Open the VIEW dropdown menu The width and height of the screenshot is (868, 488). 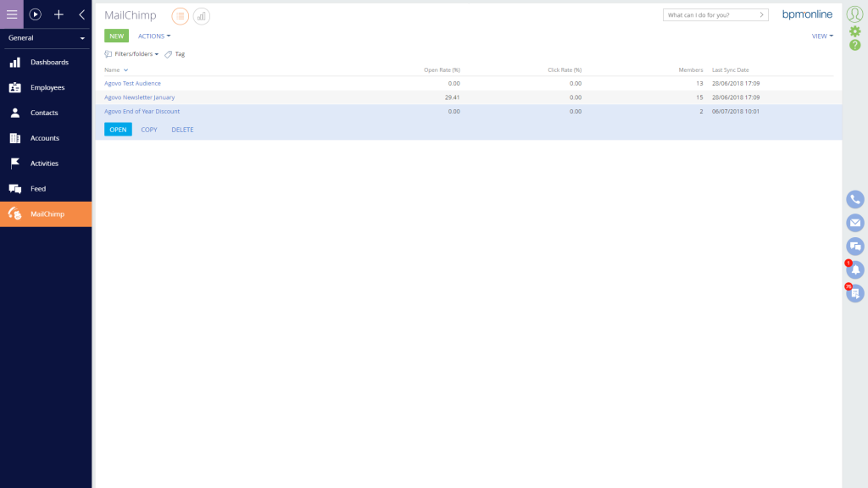(822, 36)
